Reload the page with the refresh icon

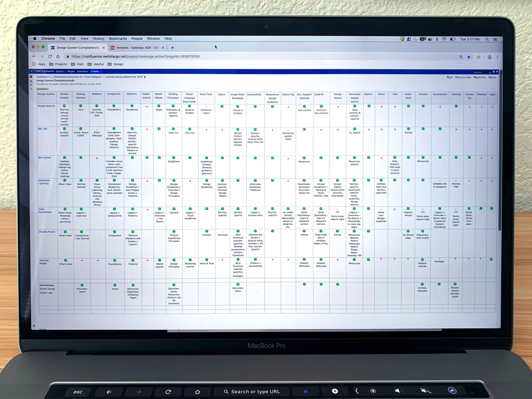50,56
